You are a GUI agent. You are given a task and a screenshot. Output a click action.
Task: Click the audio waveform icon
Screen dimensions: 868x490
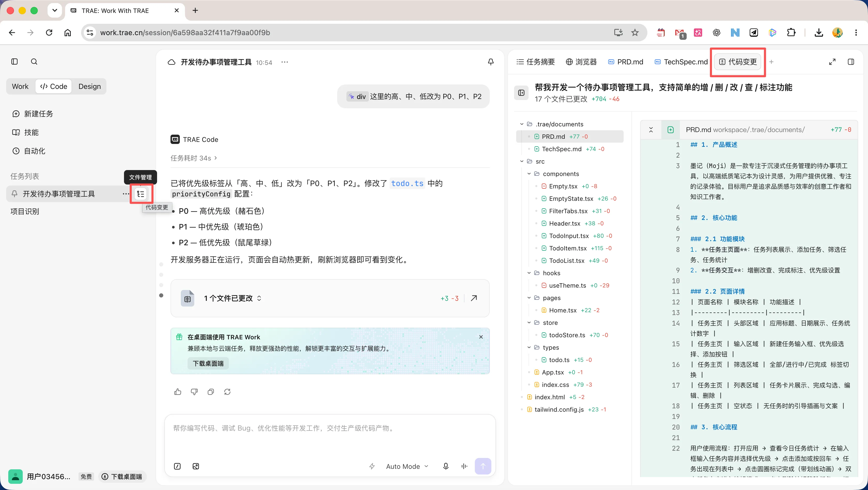tap(464, 466)
